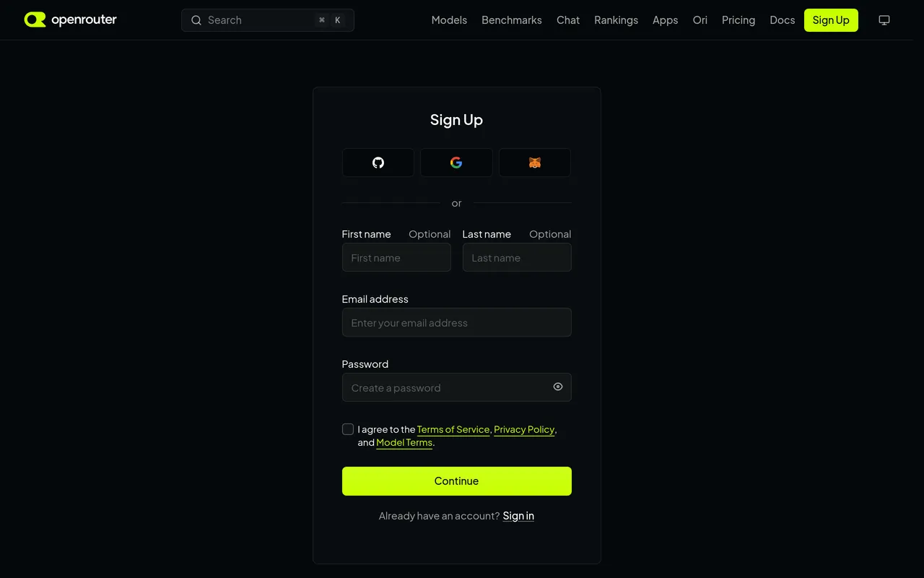Open the Model Terms link
This screenshot has height=578, width=924.
[404, 442]
